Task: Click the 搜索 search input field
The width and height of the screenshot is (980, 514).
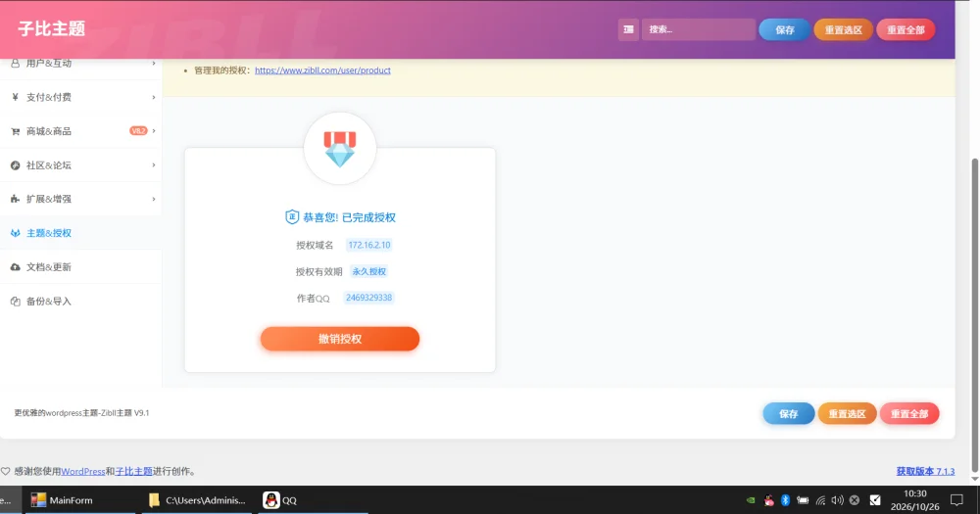Action: pos(698,29)
